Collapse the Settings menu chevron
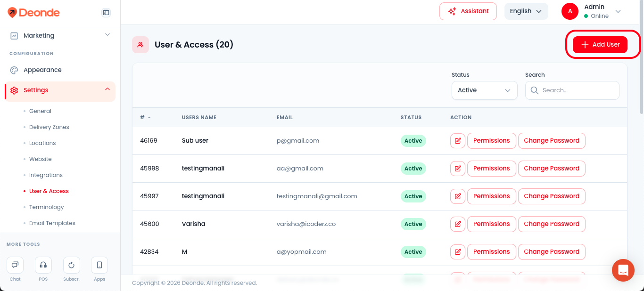644x291 pixels. 107,89
